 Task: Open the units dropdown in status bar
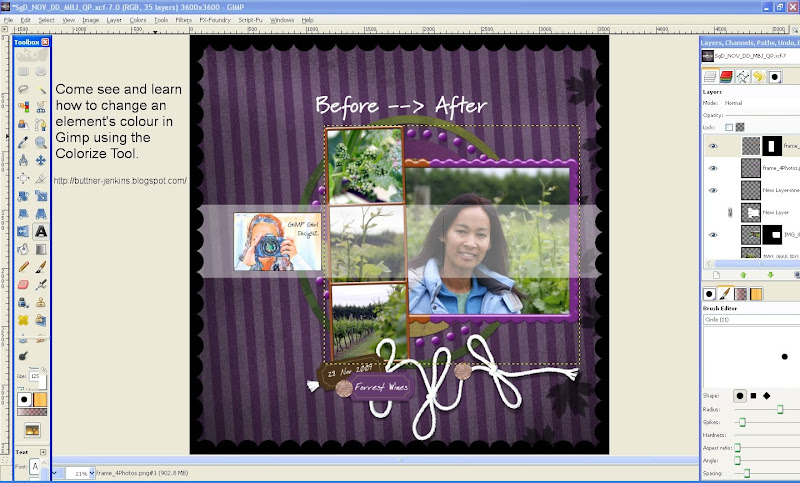click(x=55, y=473)
